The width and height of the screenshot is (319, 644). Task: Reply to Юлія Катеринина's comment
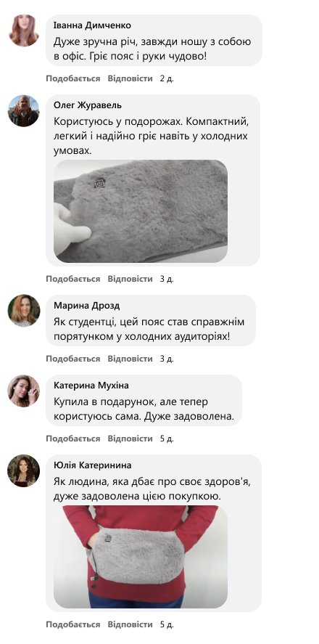[x=130, y=624]
